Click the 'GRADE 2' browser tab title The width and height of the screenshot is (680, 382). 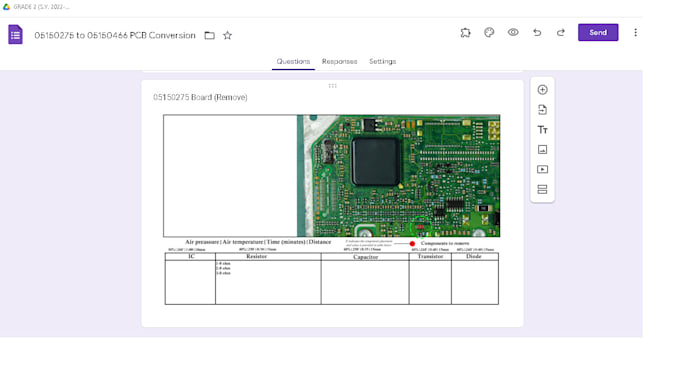click(x=41, y=7)
